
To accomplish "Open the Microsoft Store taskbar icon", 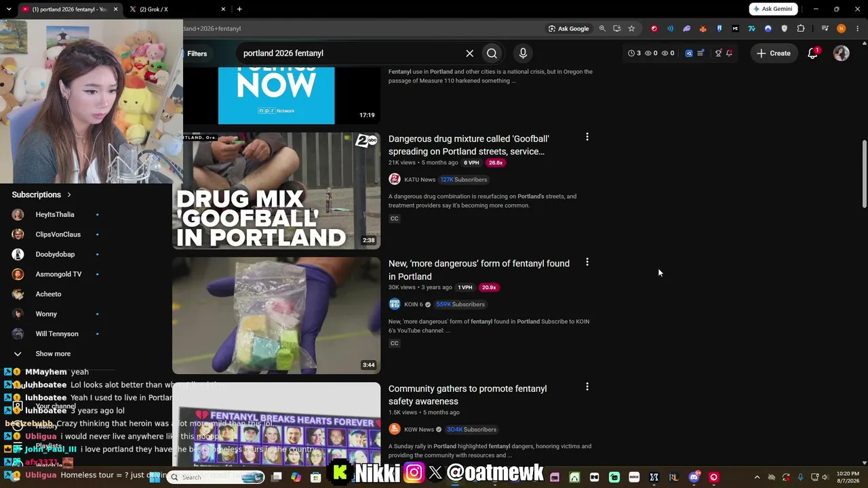I will (315, 477).
